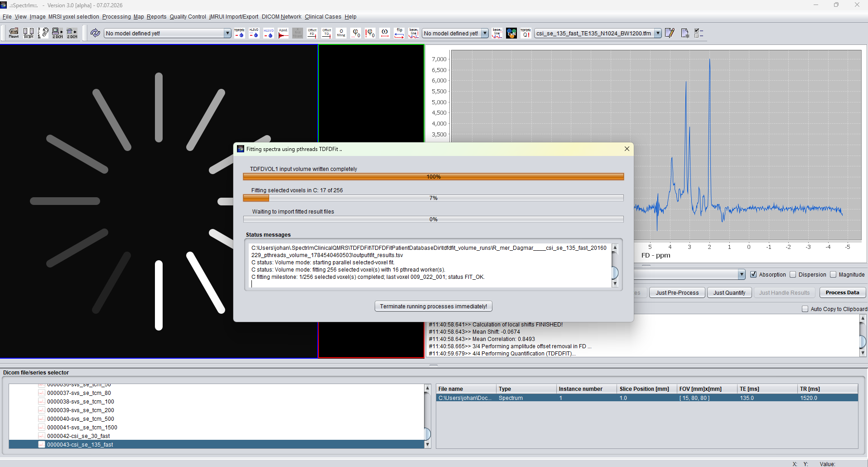Click the status messages text area in dialog
The image size is (868, 467).
[430, 266]
